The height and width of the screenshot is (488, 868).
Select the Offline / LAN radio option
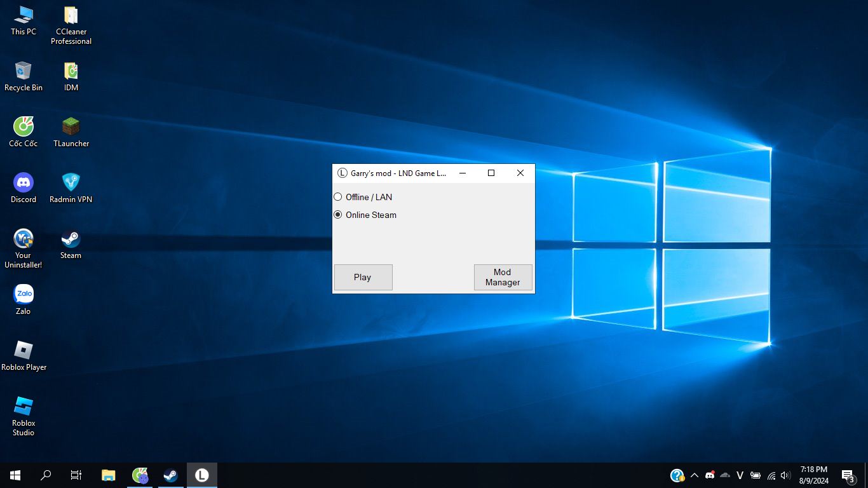tap(338, 197)
